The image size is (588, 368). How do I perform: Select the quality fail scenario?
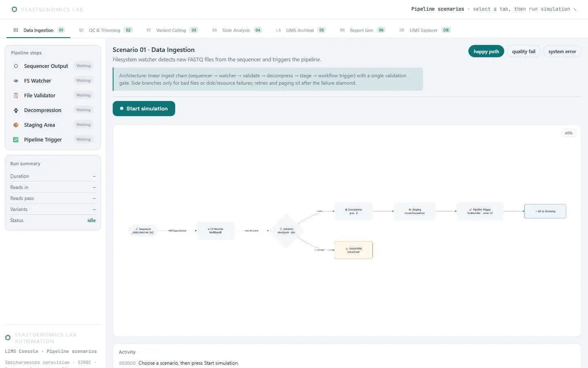coord(523,52)
